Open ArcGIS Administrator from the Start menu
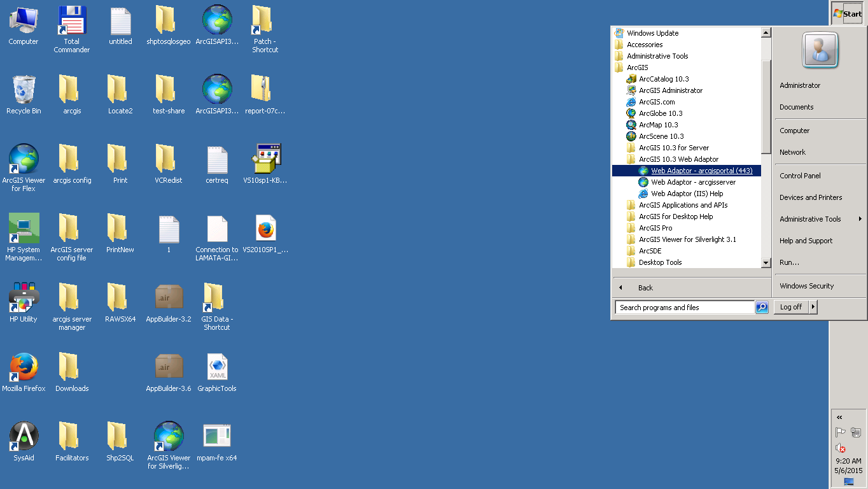This screenshot has height=489, width=868. pyautogui.click(x=671, y=90)
